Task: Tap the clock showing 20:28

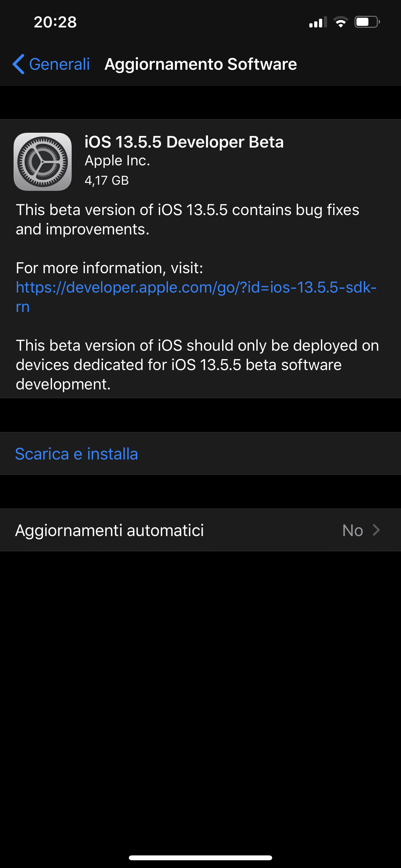Action: [55, 22]
